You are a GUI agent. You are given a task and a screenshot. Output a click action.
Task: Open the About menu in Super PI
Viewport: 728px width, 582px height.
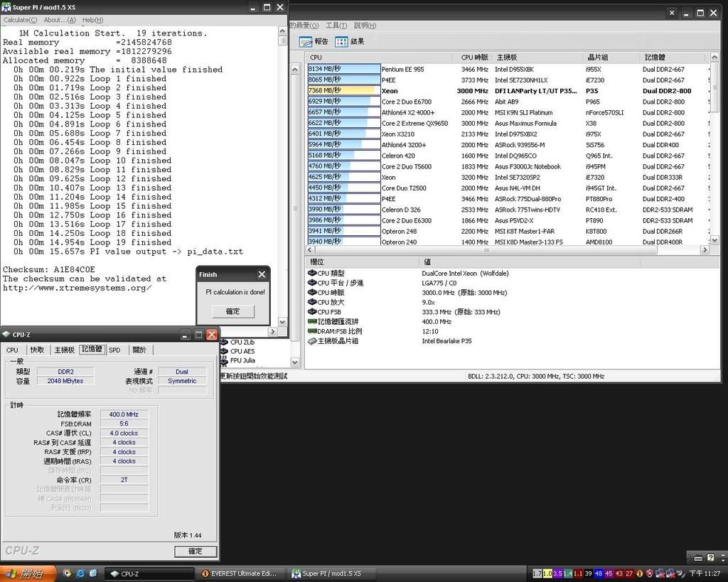click(x=60, y=20)
